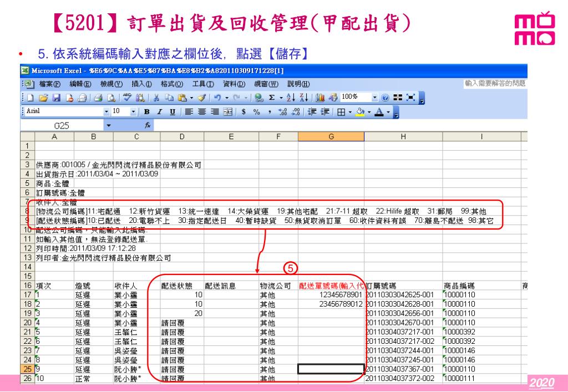
Task: Click Decrease Decimal icon
Action: 296,112
